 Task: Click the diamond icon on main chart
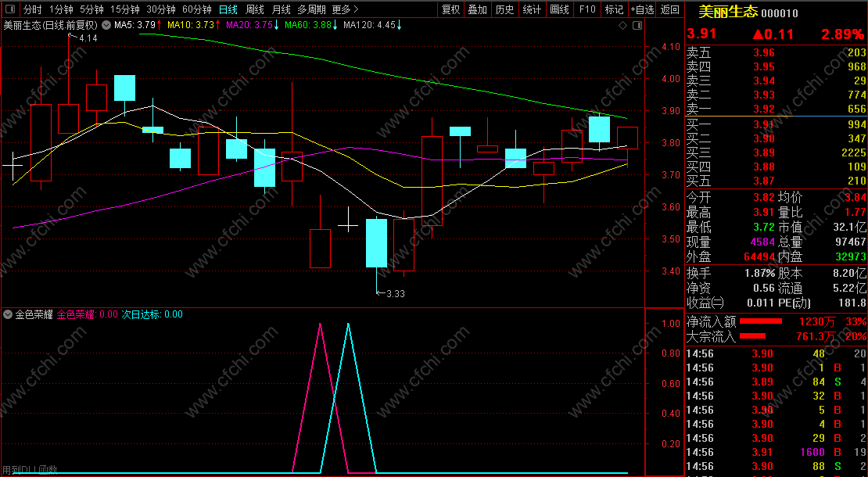pyautogui.click(x=622, y=26)
